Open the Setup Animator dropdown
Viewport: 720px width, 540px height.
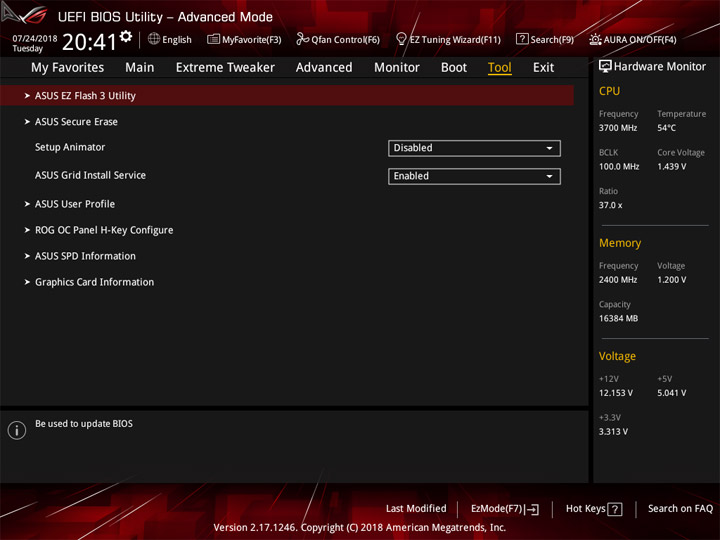tap(474, 148)
